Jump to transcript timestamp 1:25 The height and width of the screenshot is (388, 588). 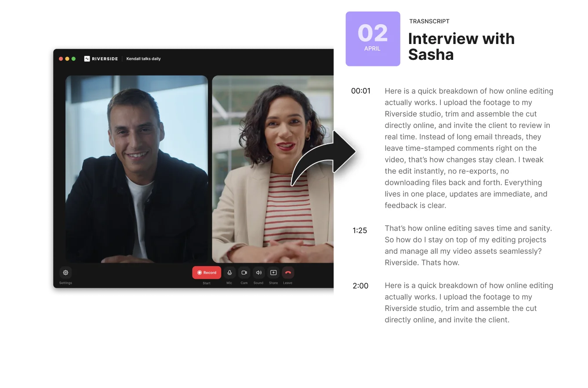pyautogui.click(x=360, y=231)
